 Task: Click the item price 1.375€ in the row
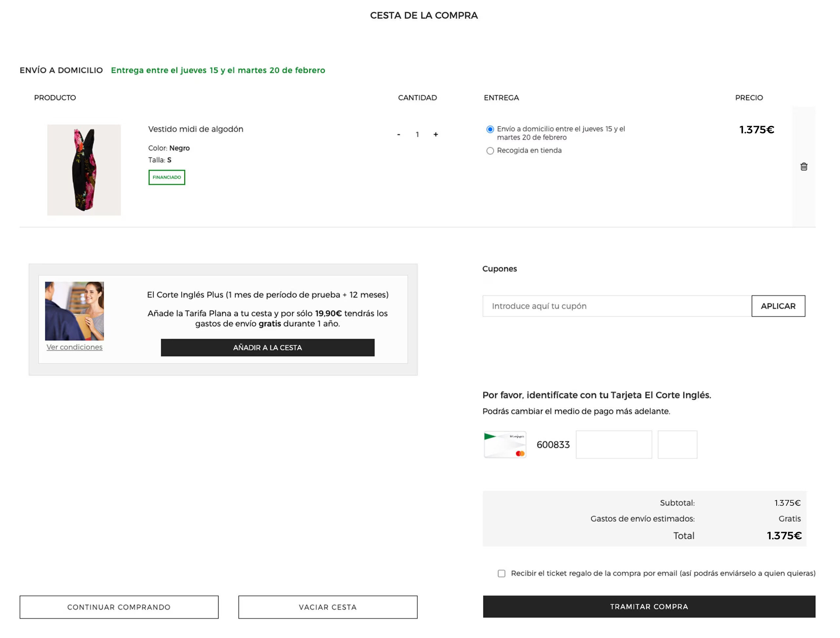756,130
